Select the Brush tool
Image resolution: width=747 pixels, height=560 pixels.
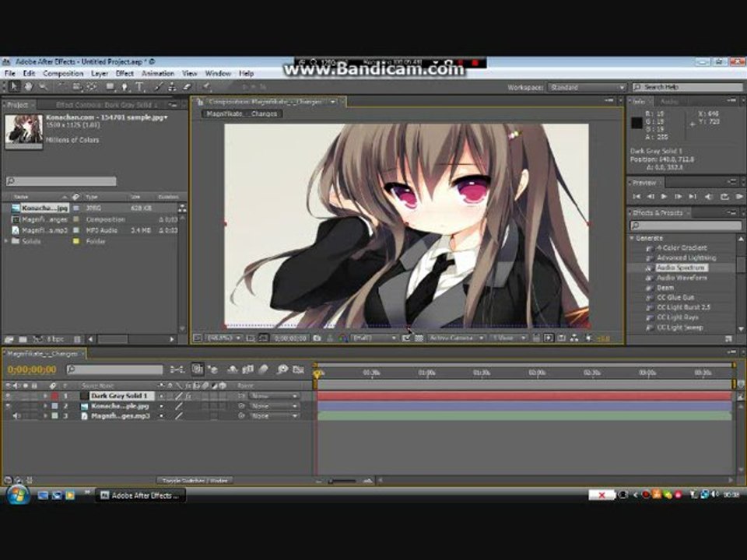click(x=159, y=86)
